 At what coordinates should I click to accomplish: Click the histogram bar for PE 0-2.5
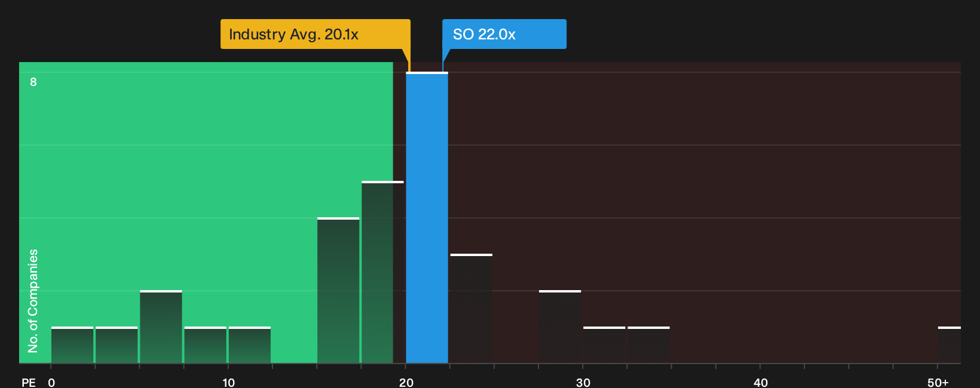pyautogui.click(x=72, y=345)
